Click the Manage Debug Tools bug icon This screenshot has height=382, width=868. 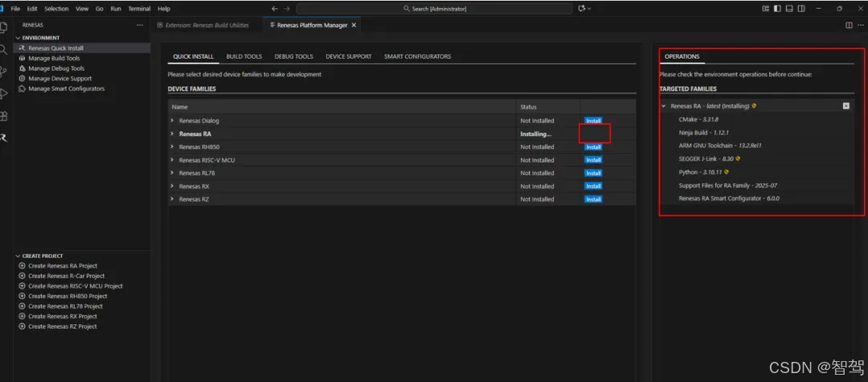[23, 68]
